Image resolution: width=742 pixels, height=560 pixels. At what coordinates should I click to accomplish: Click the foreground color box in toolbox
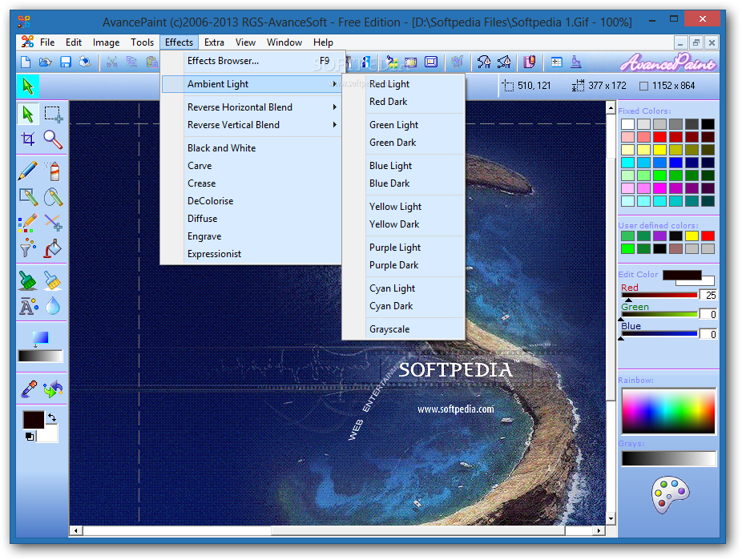pos(34,420)
